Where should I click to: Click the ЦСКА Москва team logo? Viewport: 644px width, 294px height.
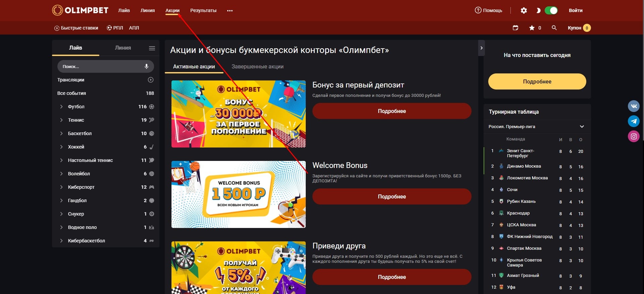tap(501, 225)
